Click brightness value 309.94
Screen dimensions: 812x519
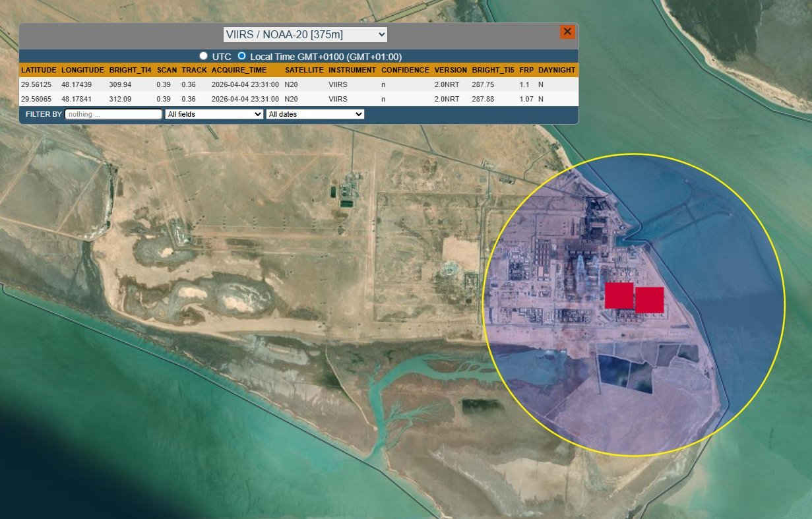(120, 84)
